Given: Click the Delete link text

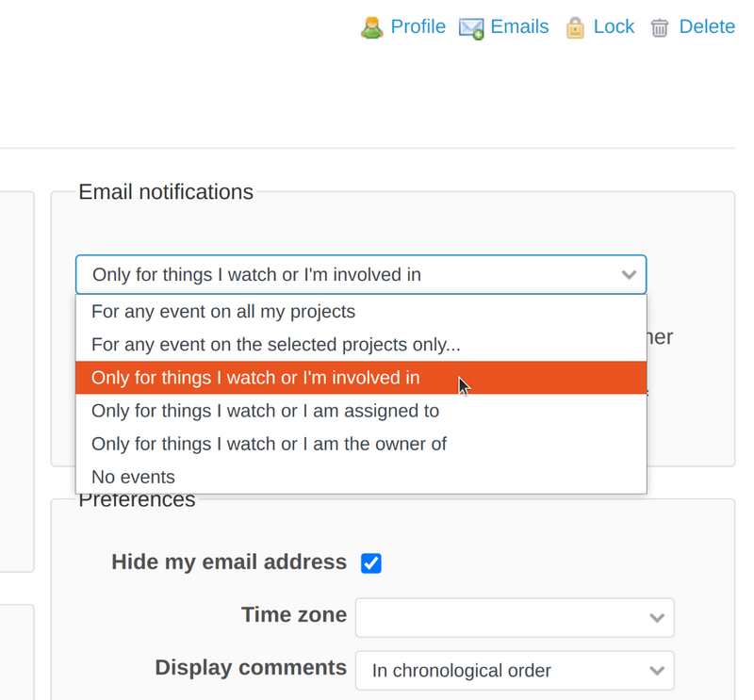Looking at the screenshot, I should tap(707, 27).
